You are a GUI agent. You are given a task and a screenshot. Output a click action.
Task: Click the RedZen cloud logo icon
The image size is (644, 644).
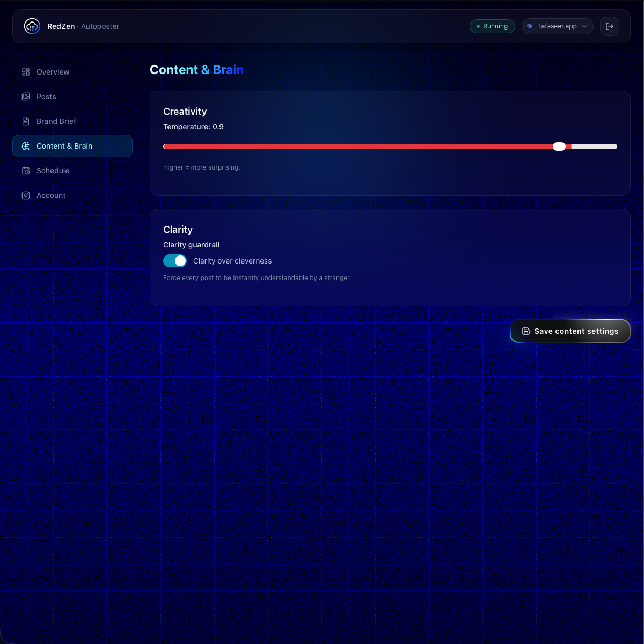pos(32,26)
